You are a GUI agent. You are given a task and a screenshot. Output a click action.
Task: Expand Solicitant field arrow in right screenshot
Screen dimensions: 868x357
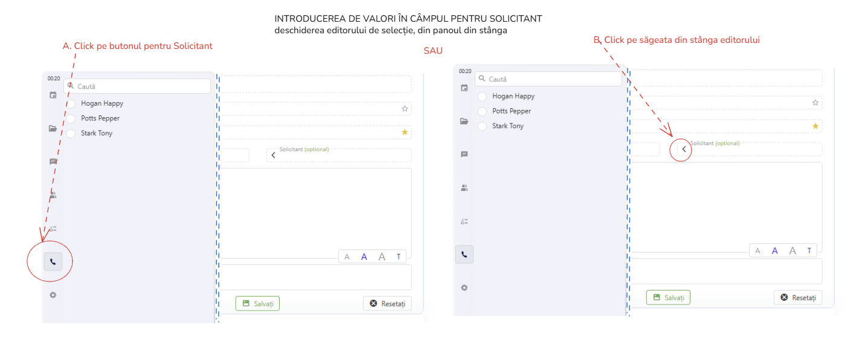(x=684, y=149)
